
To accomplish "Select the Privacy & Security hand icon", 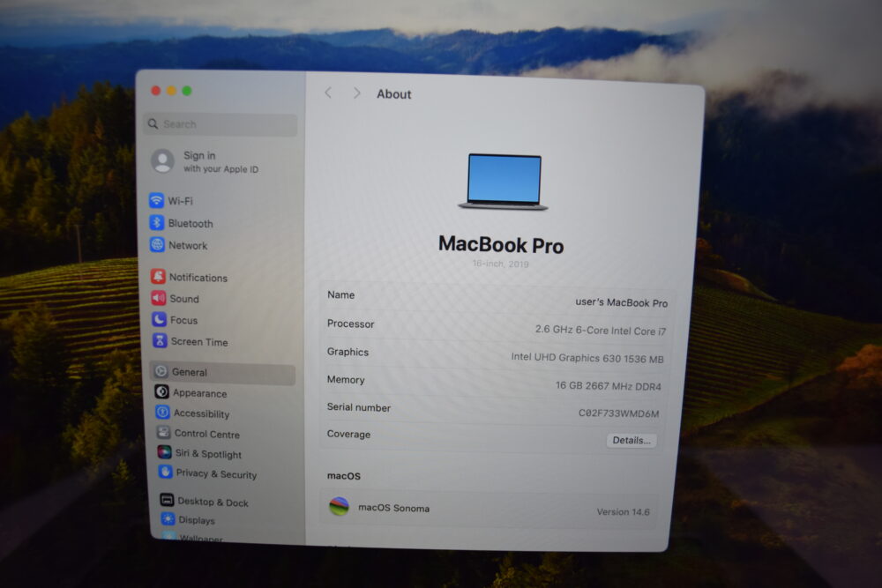I will pyautogui.click(x=166, y=472).
